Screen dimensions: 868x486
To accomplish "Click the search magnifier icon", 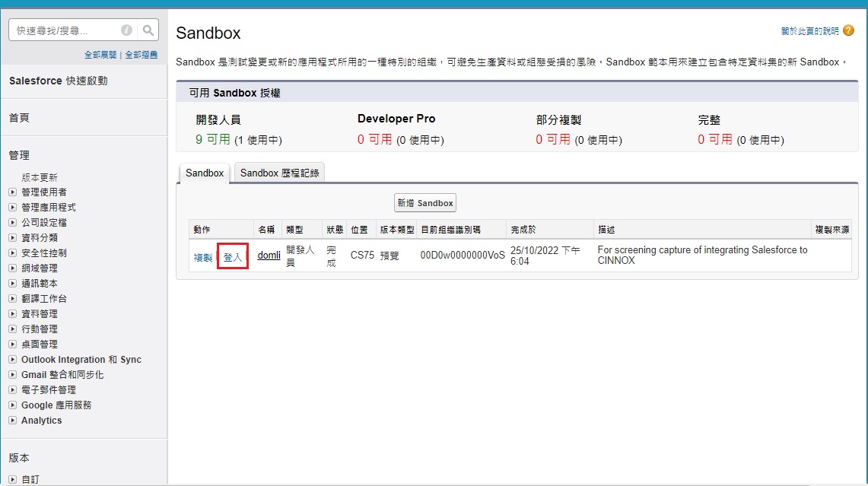I will point(148,30).
